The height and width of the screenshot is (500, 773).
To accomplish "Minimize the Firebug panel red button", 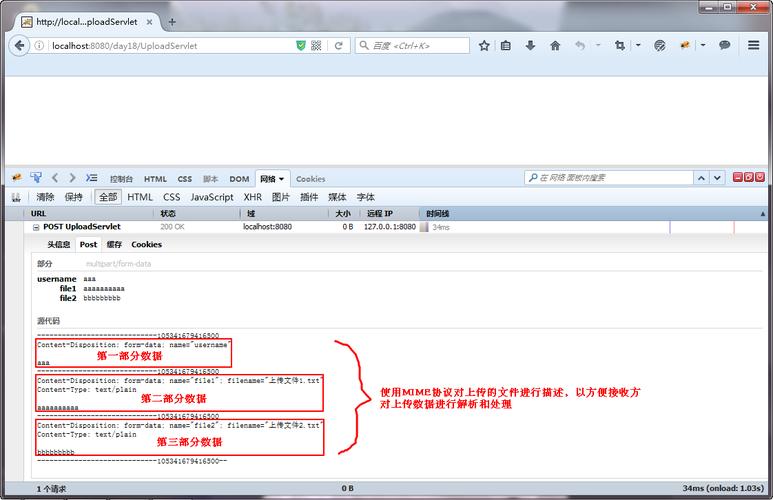I will (x=738, y=178).
